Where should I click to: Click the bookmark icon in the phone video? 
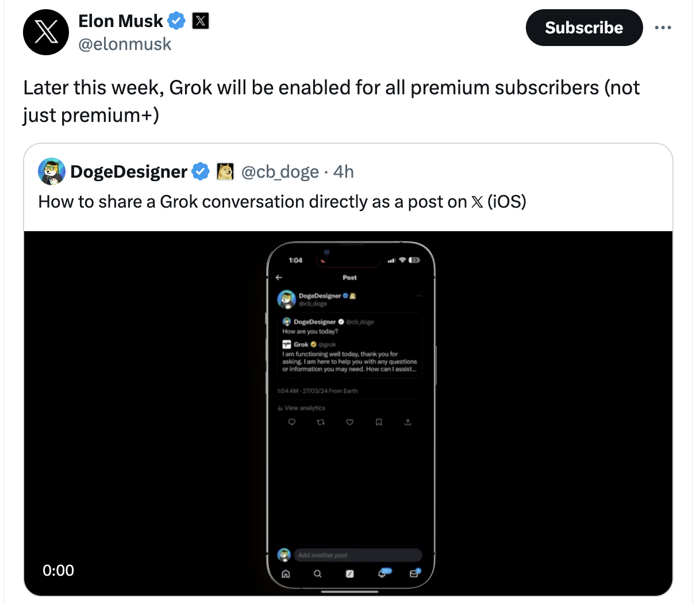coord(379,422)
